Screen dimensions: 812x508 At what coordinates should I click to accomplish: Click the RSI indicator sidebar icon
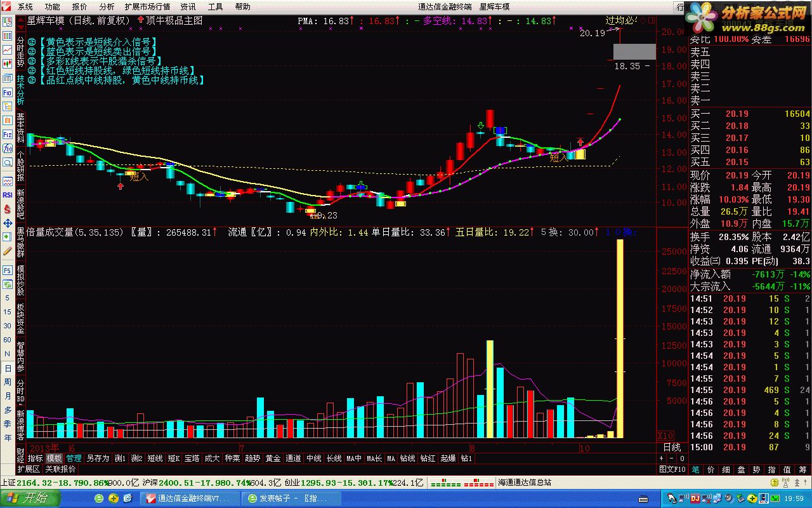point(7,194)
